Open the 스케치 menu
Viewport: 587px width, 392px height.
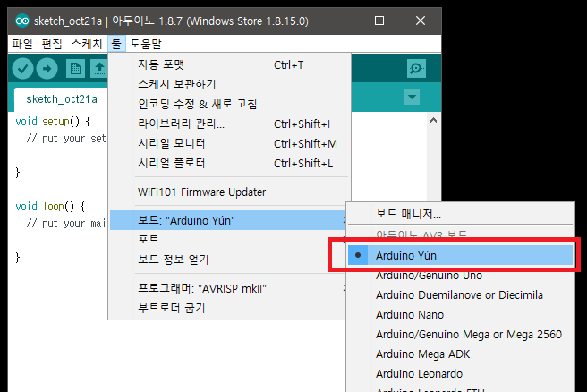pyautogui.click(x=86, y=44)
